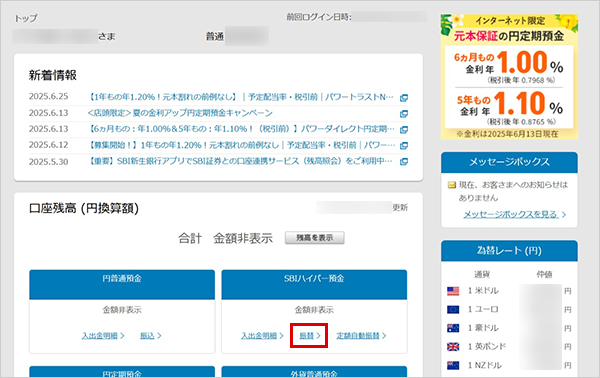600x378 pixels.
Task: Click the 1 NZドル currency label
Action: click(484, 365)
